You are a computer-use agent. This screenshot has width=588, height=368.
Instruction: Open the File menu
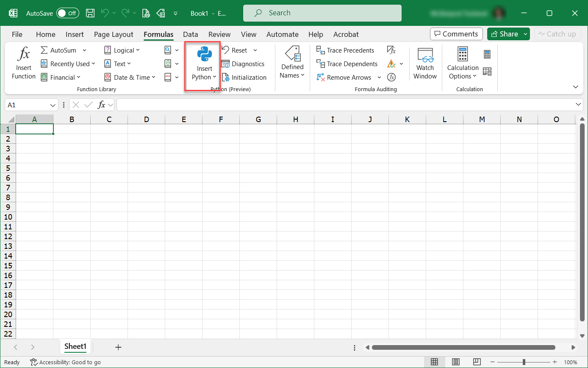pos(17,34)
